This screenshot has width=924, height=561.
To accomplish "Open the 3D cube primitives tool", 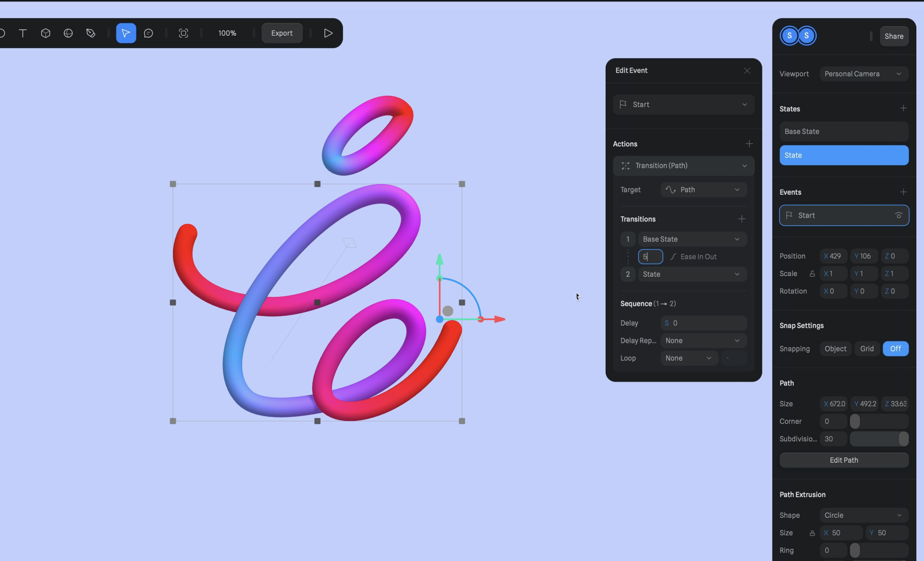I will pyautogui.click(x=45, y=33).
